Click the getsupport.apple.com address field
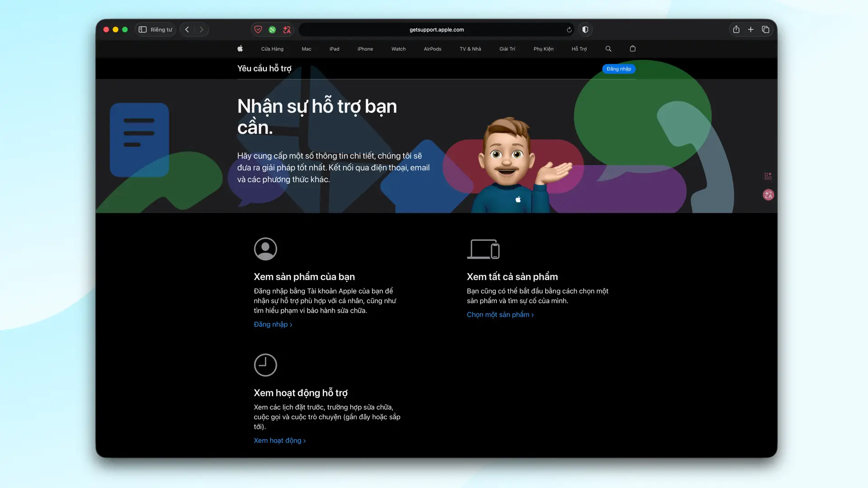Viewport: 868px width, 488px height. point(437,29)
